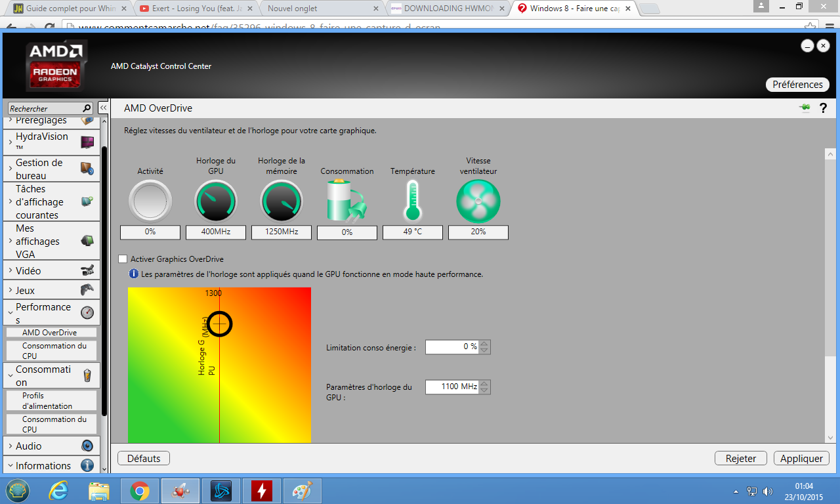
Task: Click the Consommation battery plug icon
Action: (346, 201)
